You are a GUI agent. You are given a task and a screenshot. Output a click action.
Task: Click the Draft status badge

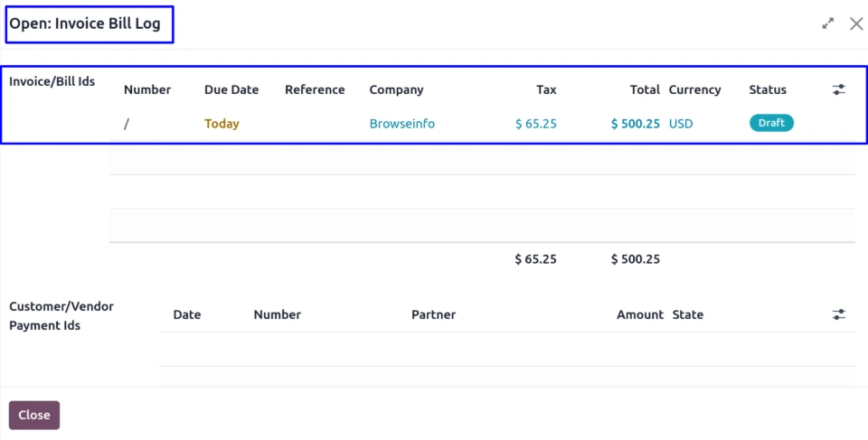pos(770,123)
